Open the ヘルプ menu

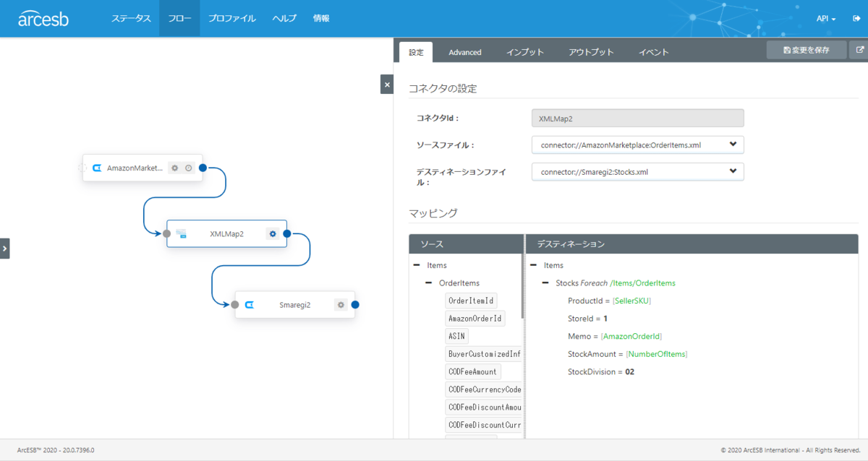click(x=284, y=19)
